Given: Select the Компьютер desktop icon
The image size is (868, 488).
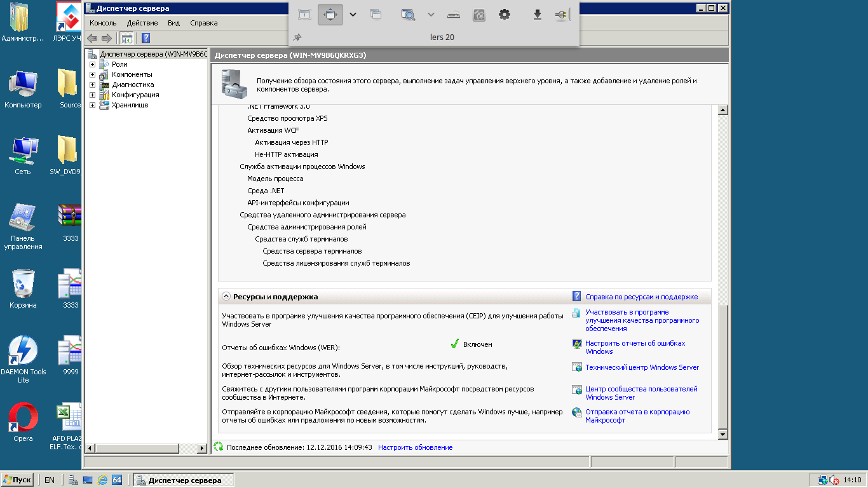Looking at the screenshot, I should [x=23, y=90].
